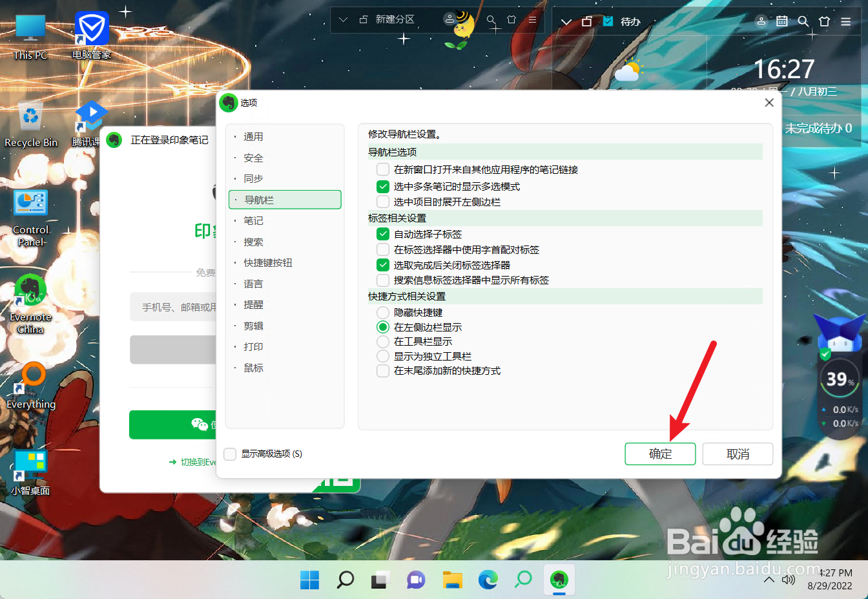Uncheck 选取完成后关闭标签选择器
This screenshot has height=599, width=868.
(383, 265)
